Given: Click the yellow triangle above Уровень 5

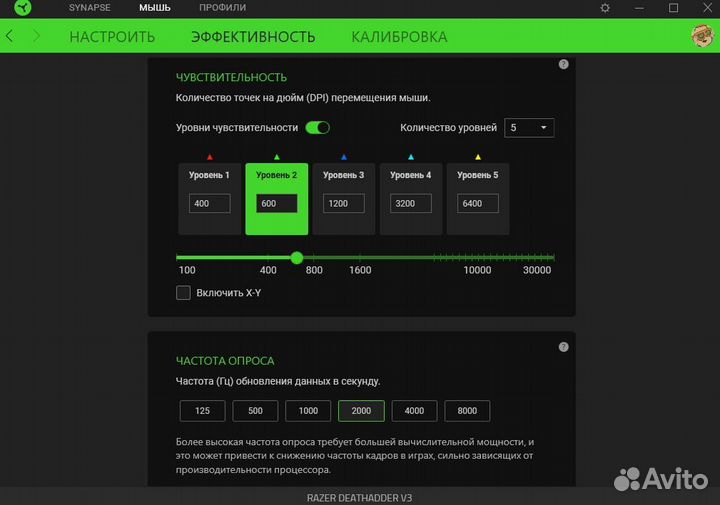Looking at the screenshot, I should [x=478, y=157].
